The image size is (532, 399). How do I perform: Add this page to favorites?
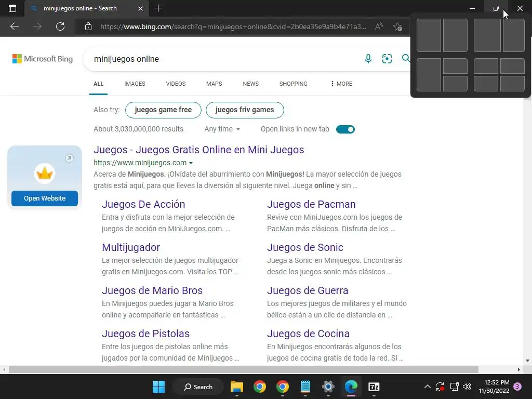397,26
